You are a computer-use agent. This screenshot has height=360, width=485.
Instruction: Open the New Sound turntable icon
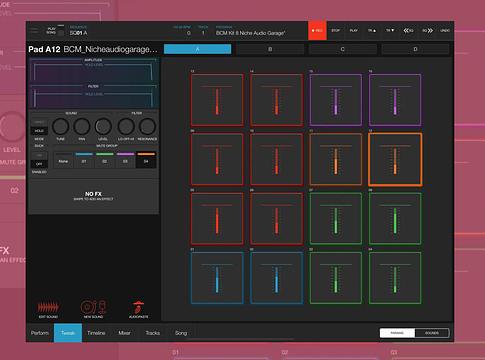click(x=93, y=307)
